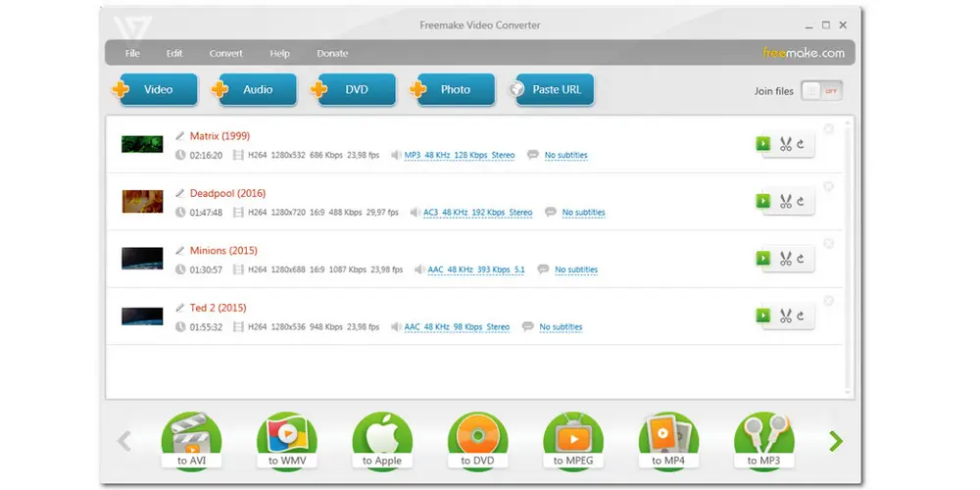Open the Convert menu
Viewport: 980px width, 490px height.
tap(225, 53)
